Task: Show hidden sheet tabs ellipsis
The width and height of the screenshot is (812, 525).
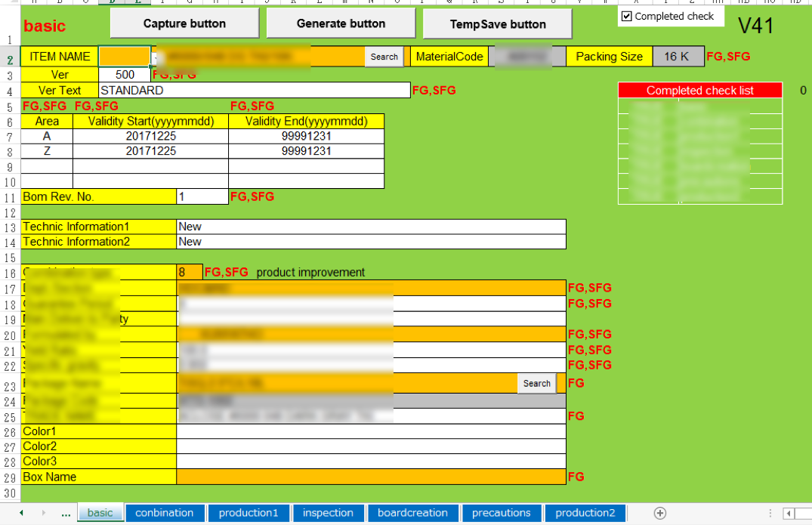Action: pos(66,514)
